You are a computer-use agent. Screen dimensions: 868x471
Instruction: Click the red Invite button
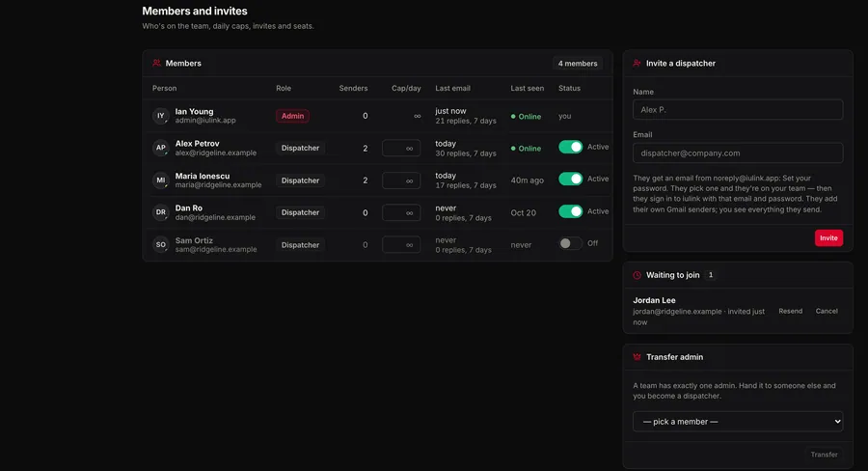pyautogui.click(x=828, y=237)
